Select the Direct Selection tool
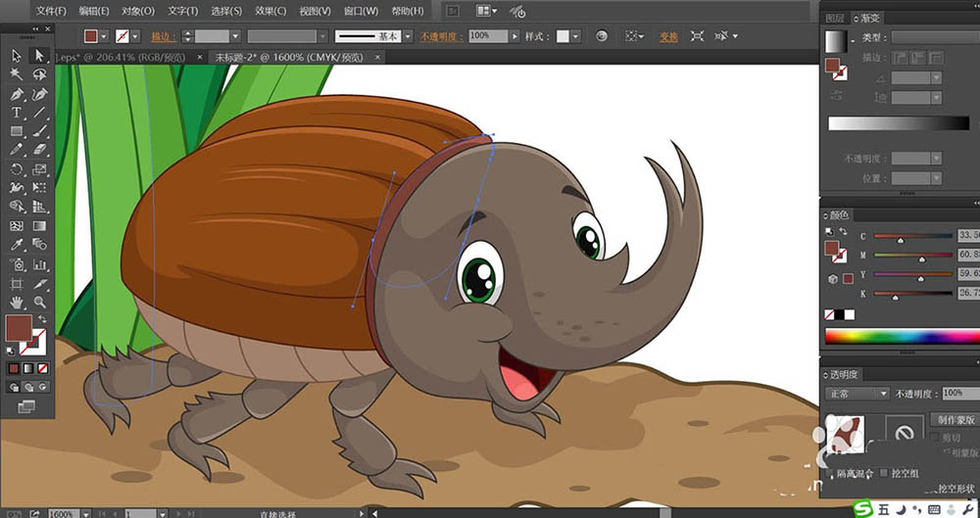This screenshot has height=518, width=980. (x=39, y=56)
